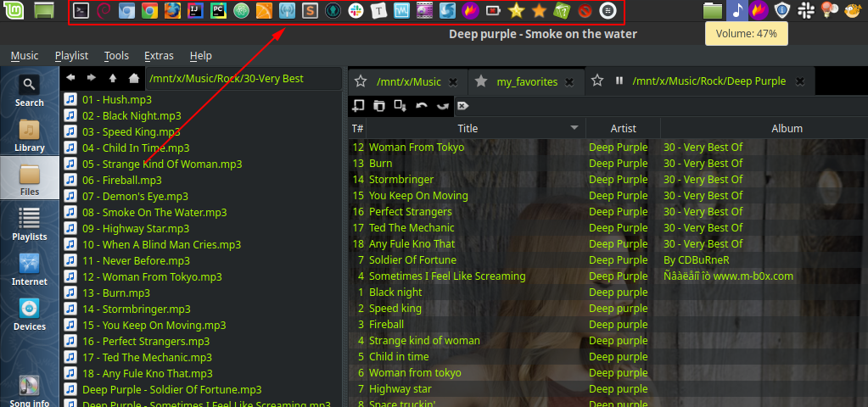
Task: Click the Album column header
Action: click(787, 128)
